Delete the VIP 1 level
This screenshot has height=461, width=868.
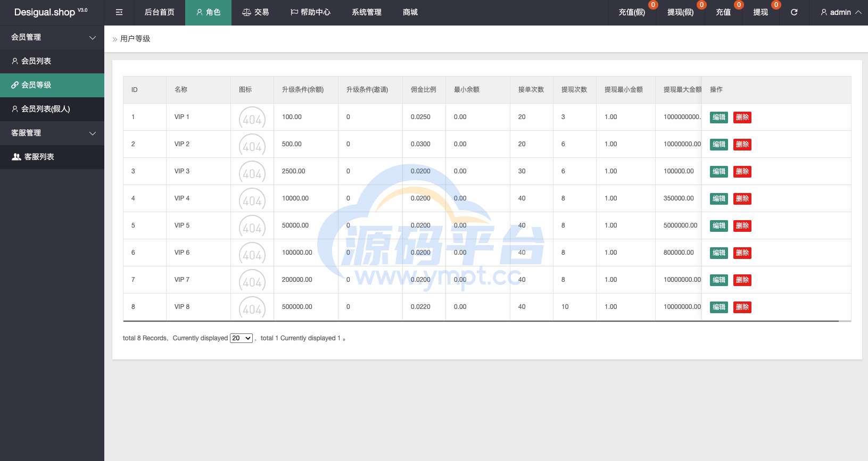tap(742, 118)
